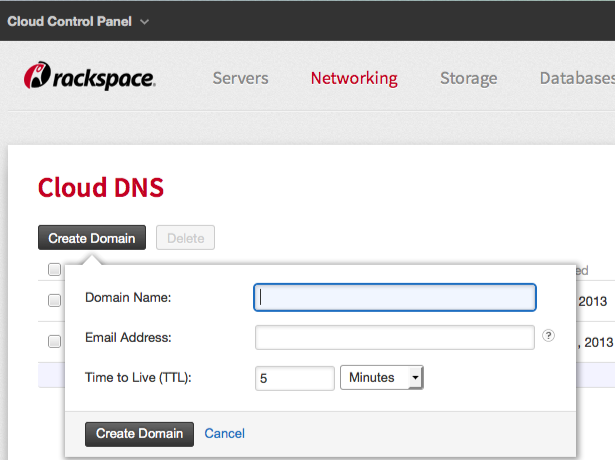Cancel the create domain popup
615x460 pixels.
pyautogui.click(x=224, y=434)
